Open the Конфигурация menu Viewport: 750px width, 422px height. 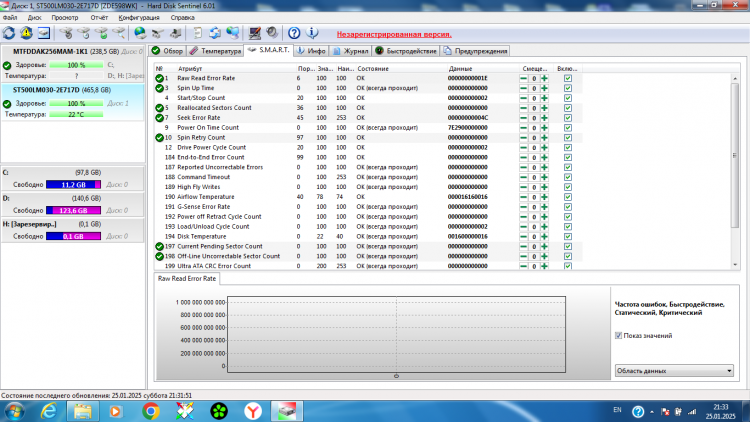(139, 18)
